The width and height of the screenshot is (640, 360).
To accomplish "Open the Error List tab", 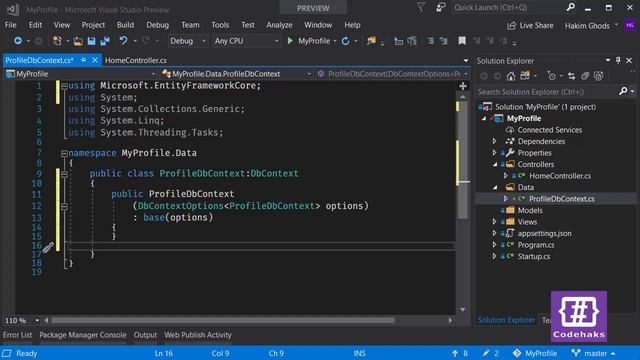I will click(18, 335).
